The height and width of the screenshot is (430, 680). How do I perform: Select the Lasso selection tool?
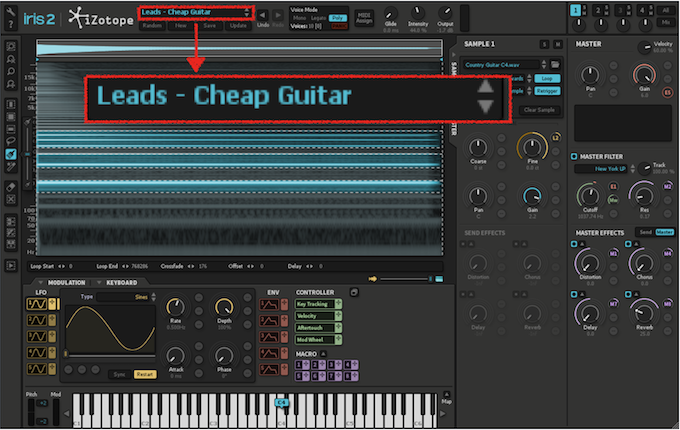pos(11,141)
